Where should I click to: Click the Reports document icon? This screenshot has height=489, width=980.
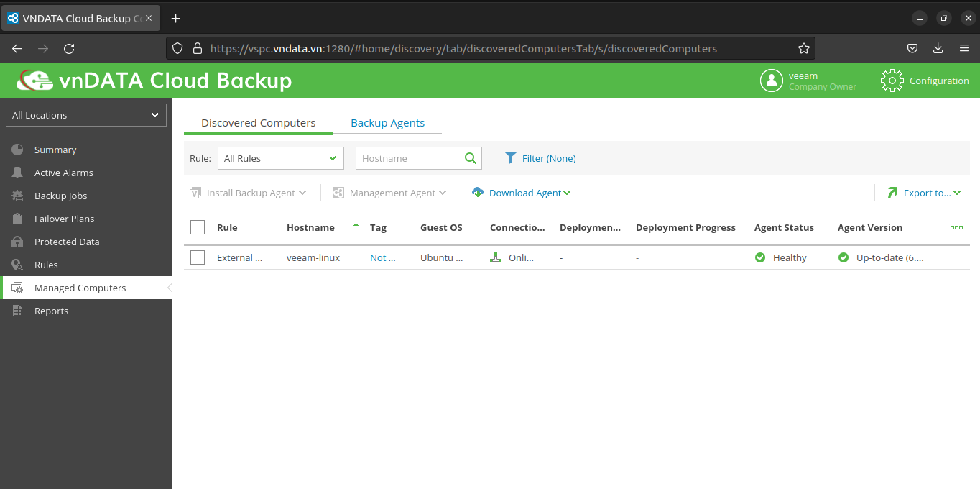click(18, 311)
